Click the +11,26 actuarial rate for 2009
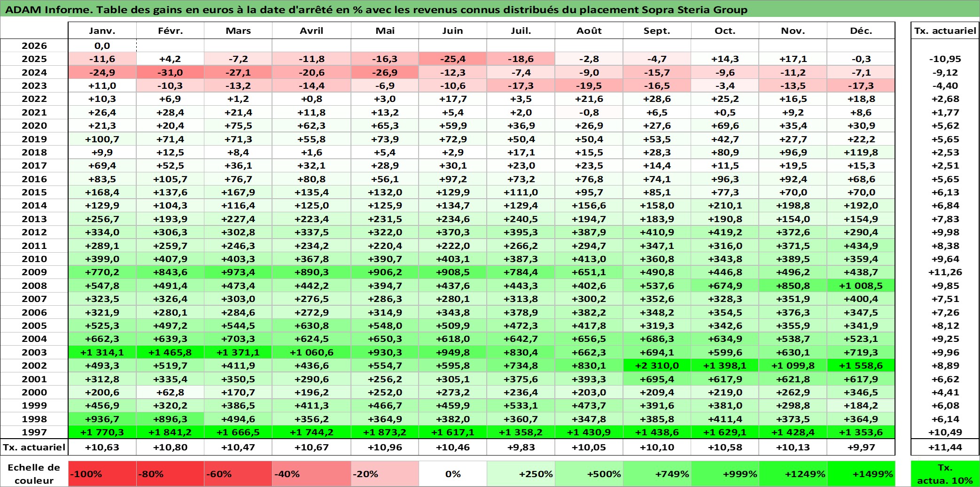The height and width of the screenshot is (487, 980). [x=945, y=272]
